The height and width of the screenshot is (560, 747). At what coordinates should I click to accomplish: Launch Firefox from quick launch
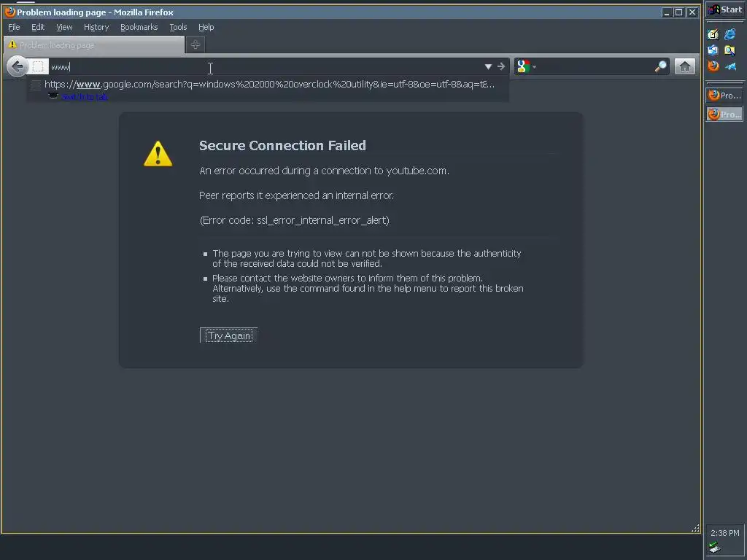click(713, 66)
